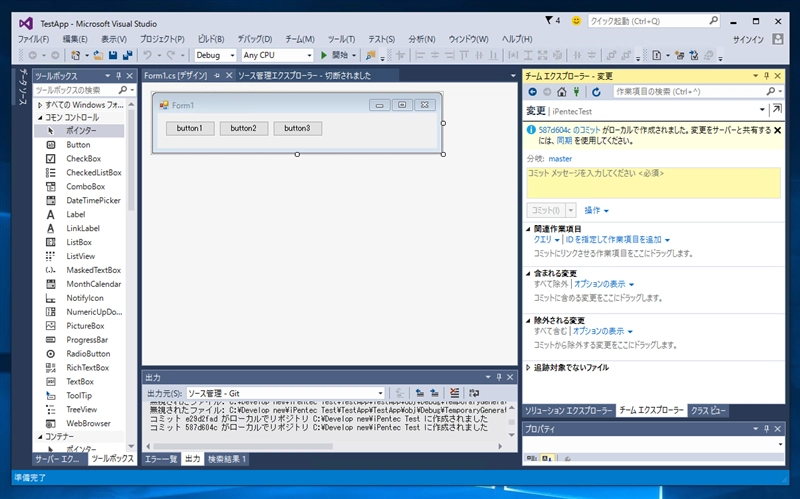
Task: Switch to the Class View tab
Action: coord(708,411)
